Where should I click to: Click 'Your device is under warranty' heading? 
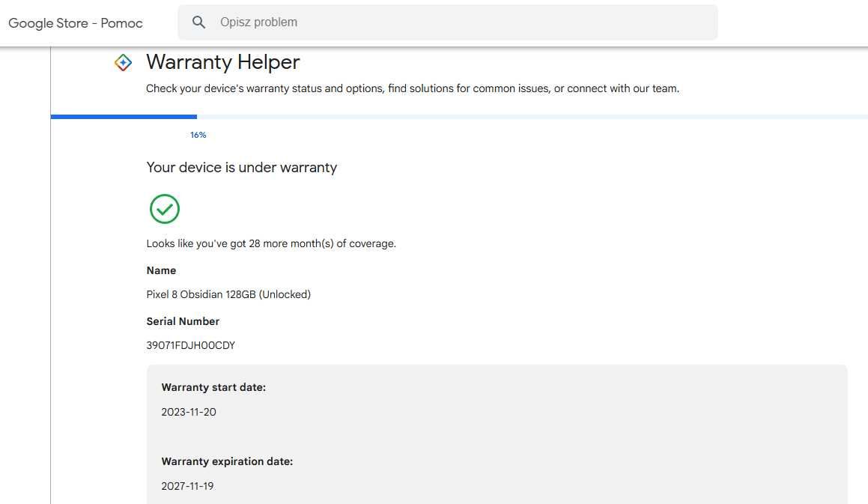(241, 167)
